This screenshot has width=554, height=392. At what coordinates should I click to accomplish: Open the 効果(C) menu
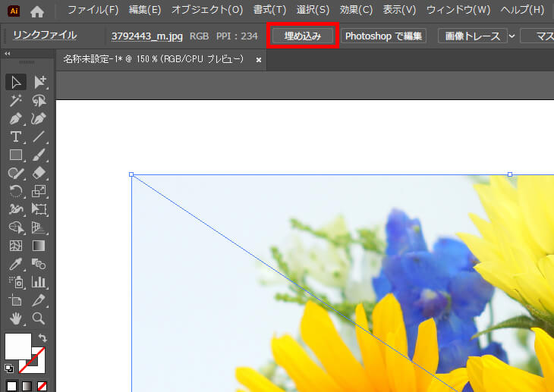[x=356, y=10]
